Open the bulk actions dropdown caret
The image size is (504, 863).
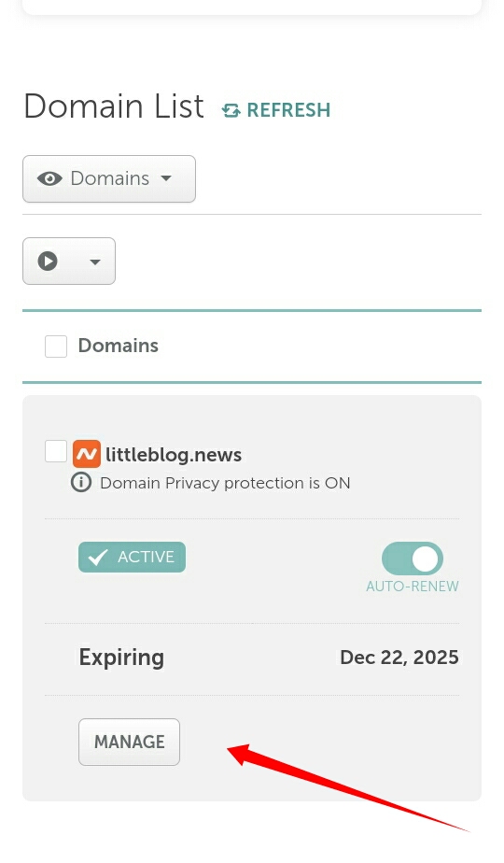[95, 262]
